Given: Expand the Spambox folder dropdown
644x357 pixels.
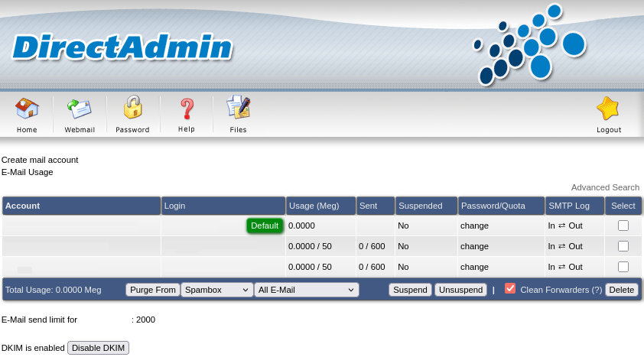Looking at the screenshot, I should [x=217, y=290].
